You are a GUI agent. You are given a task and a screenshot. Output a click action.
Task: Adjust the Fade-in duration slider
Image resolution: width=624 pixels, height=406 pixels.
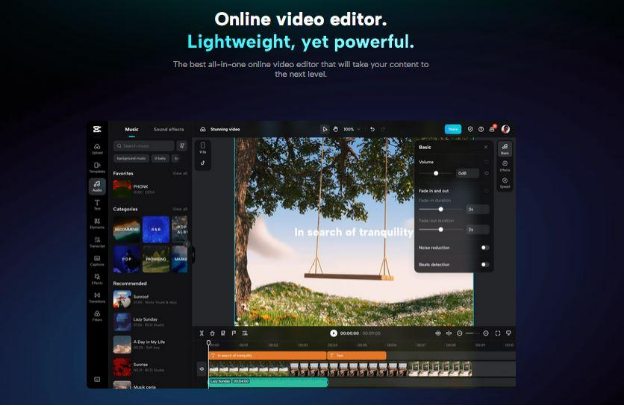tap(441, 209)
